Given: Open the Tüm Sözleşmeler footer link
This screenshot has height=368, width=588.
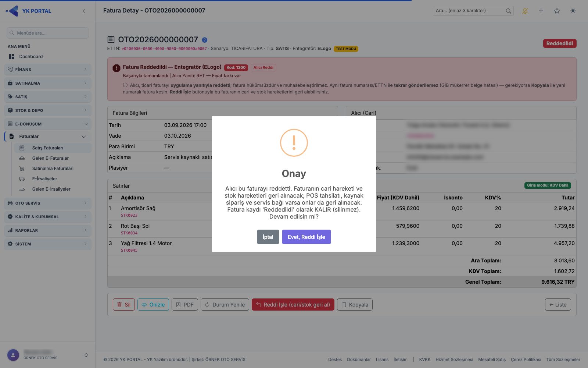Looking at the screenshot, I should [563, 360].
